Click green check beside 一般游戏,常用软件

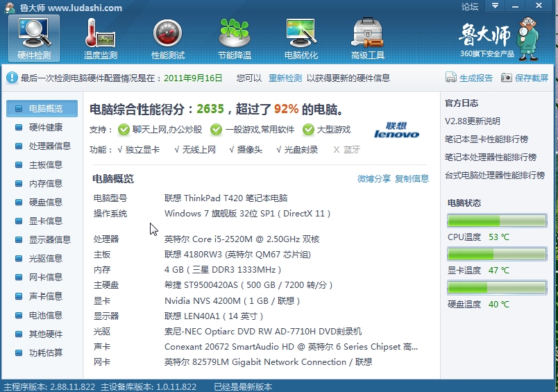(x=216, y=130)
